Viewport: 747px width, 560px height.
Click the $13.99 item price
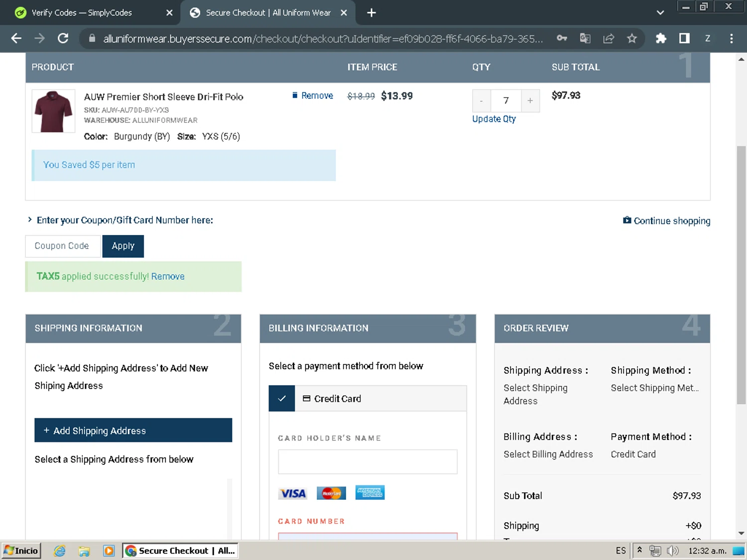[x=397, y=96]
